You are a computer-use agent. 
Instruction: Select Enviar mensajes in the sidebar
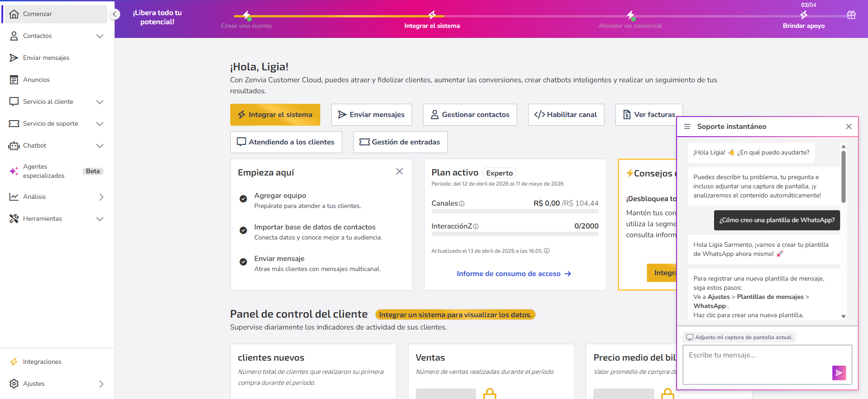coord(57,58)
